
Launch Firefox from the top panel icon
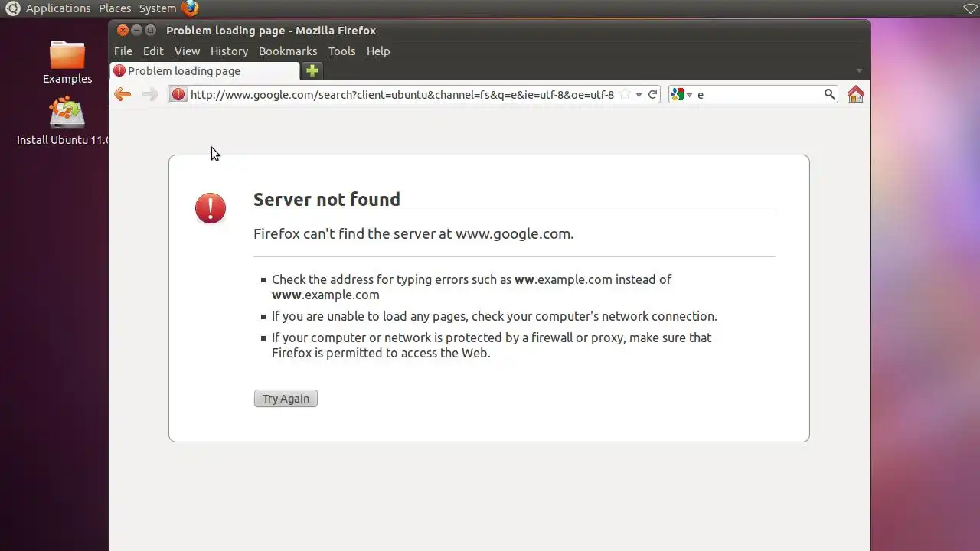pyautogui.click(x=189, y=8)
